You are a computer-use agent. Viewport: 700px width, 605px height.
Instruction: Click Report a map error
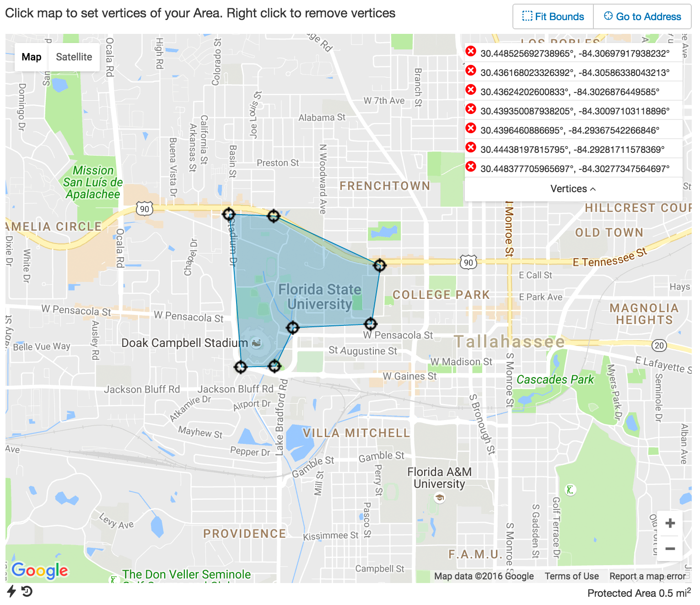[647, 576]
